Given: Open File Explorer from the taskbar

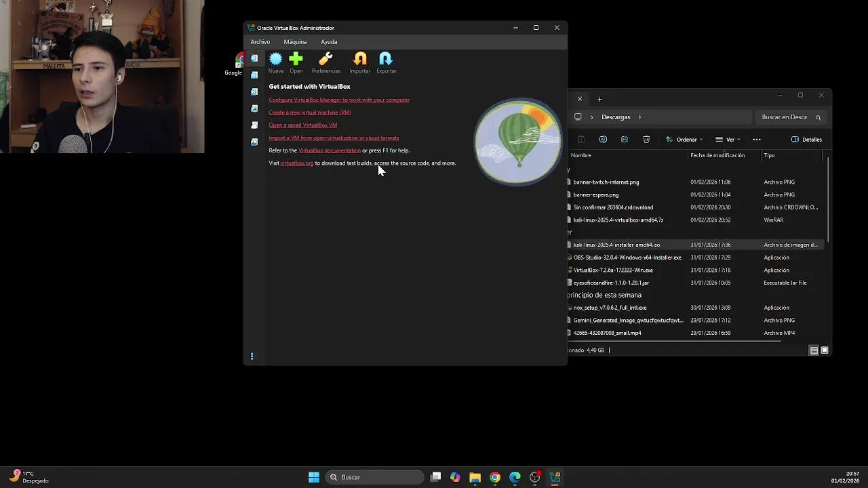Looking at the screenshot, I should [475, 477].
